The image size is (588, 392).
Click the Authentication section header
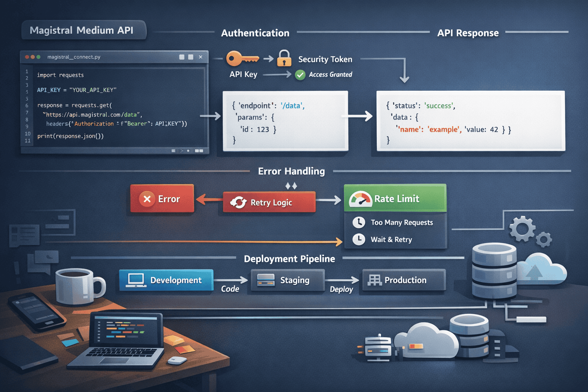coord(255,33)
